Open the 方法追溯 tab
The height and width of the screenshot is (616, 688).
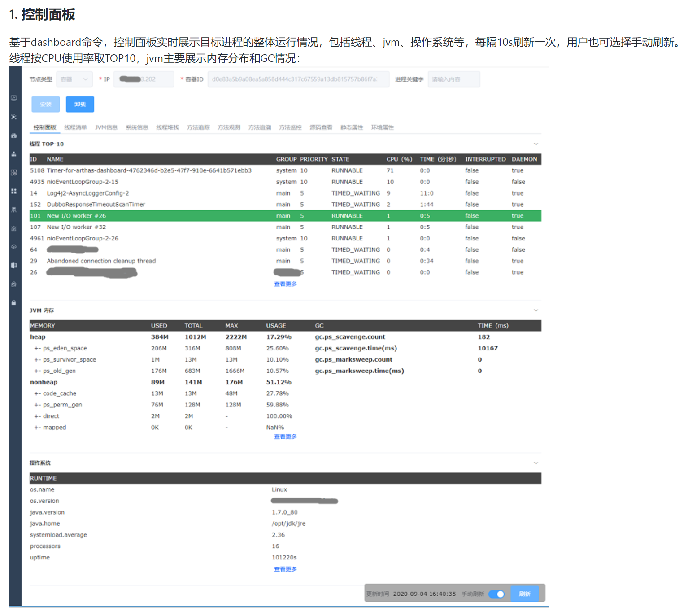(x=260, y=127)
